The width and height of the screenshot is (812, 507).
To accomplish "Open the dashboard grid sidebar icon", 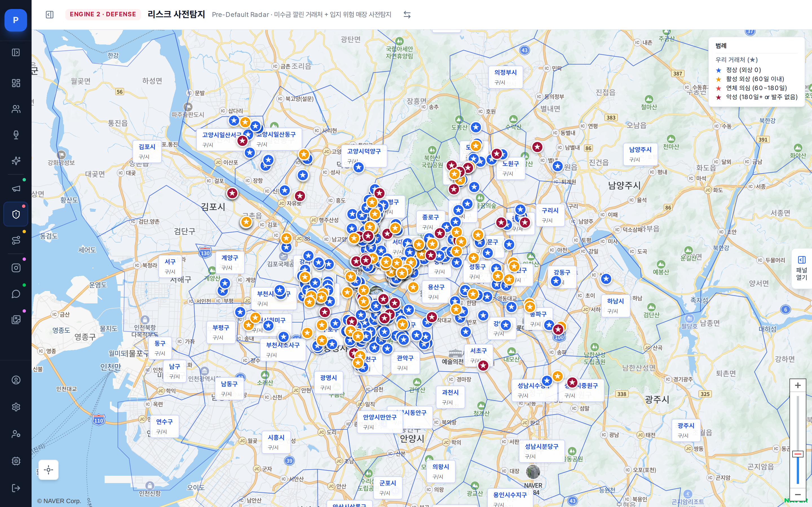I will pos(16,83).
